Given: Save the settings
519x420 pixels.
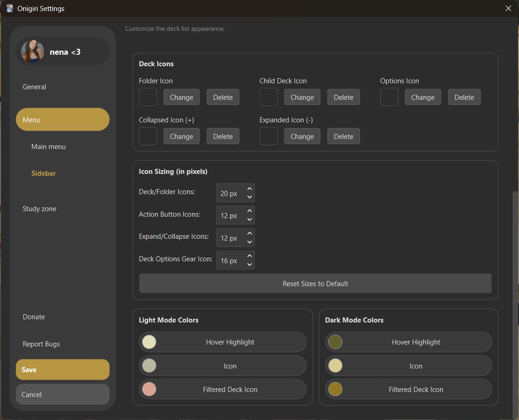Looking at the screenshot, I should point(63,370).
